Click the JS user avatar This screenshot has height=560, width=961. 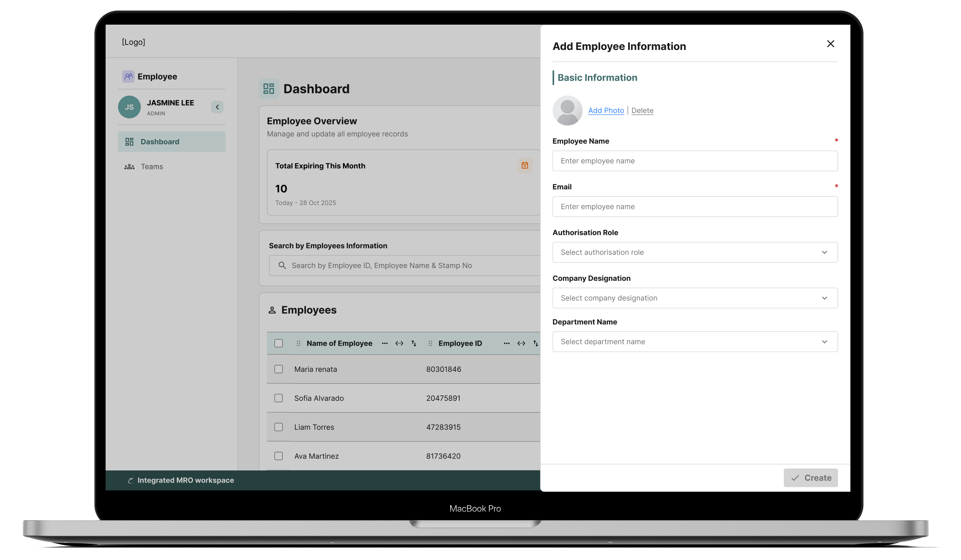pyautogui.click(x=129, y=107)
